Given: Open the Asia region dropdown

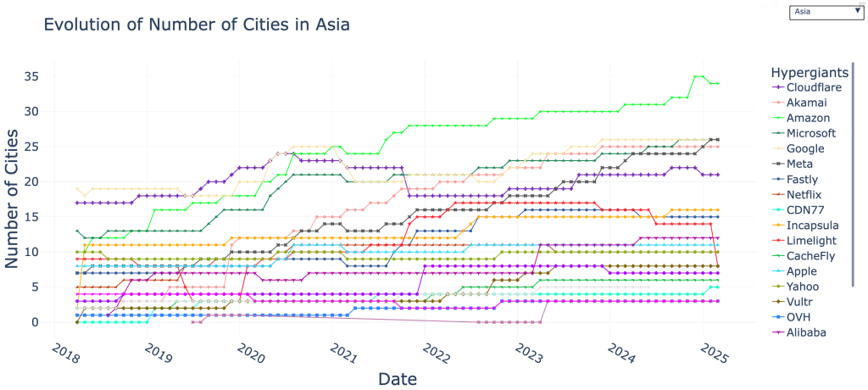Looking at the screenshot, I should click(824, 12).
